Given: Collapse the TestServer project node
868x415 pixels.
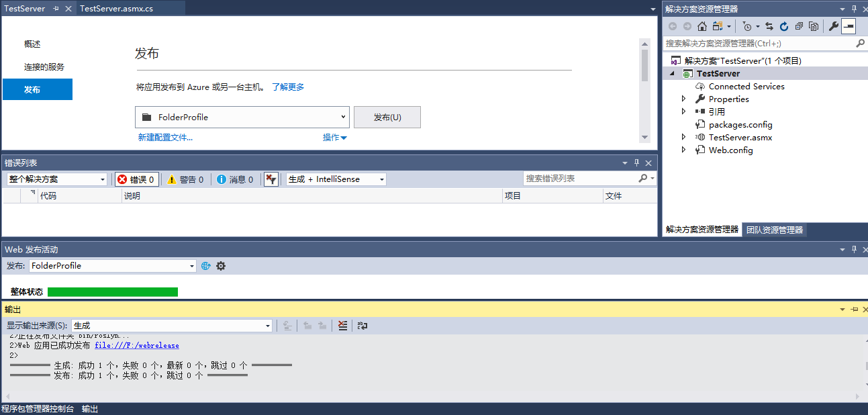Looking at the screenshot, I should click(673, 73).
